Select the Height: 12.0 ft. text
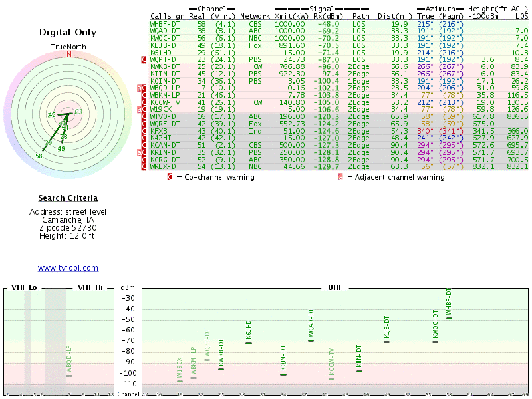The image size is (532, 399). tap(68, 236)
